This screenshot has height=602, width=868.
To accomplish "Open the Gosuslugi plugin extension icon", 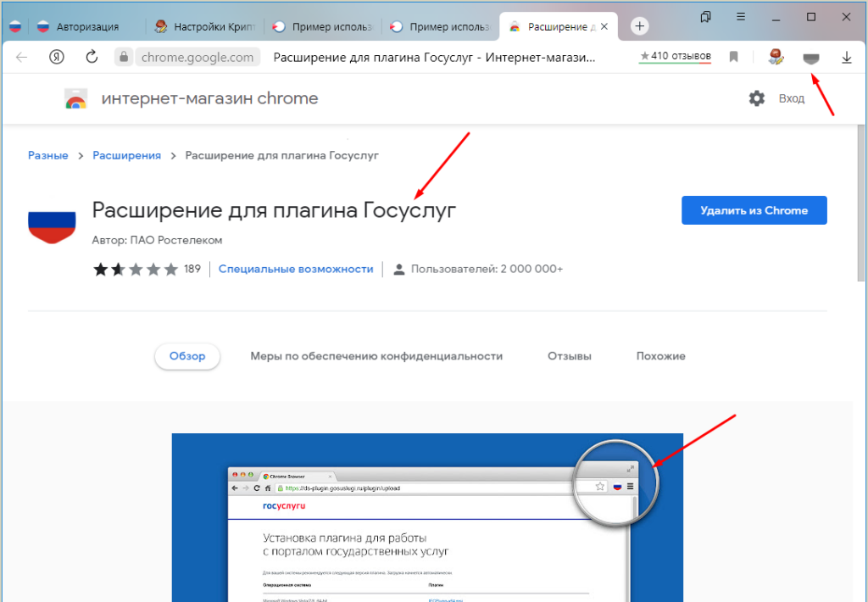I will click(x=811, y=57).
